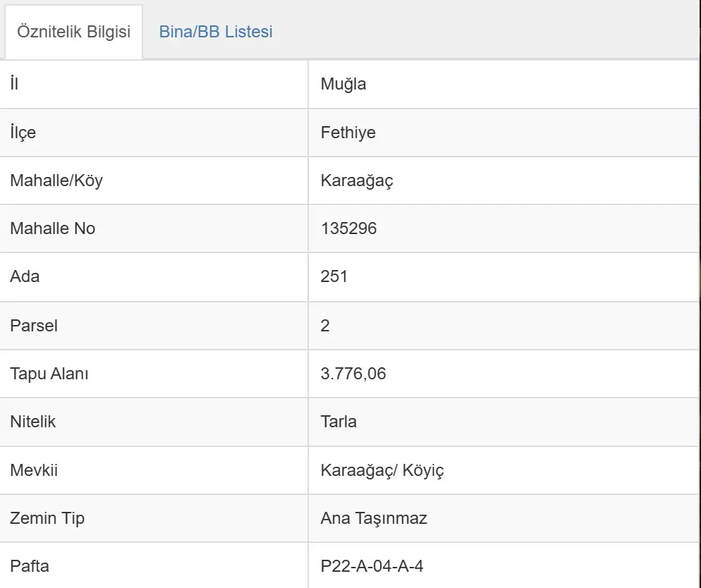Click the Mahalle/Köy row label
The height and width of the screenshot is (588, 701).
(56, 180)
